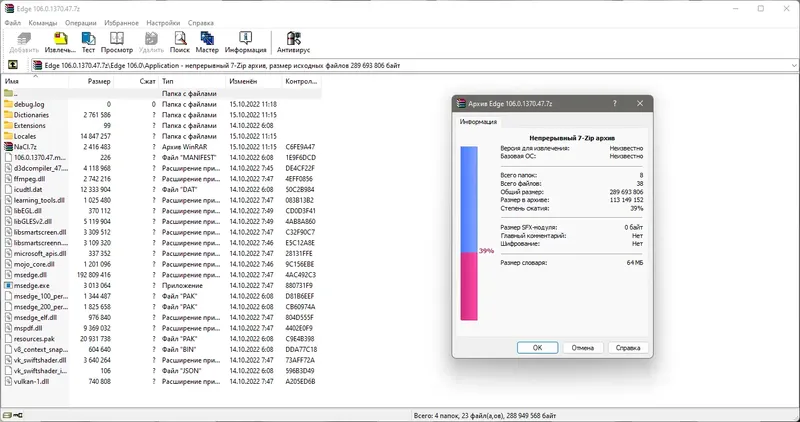Image resolution: width=800 pixels, height=422 pixels.
Task: Click the Отмена button
Action: [583, 347]
